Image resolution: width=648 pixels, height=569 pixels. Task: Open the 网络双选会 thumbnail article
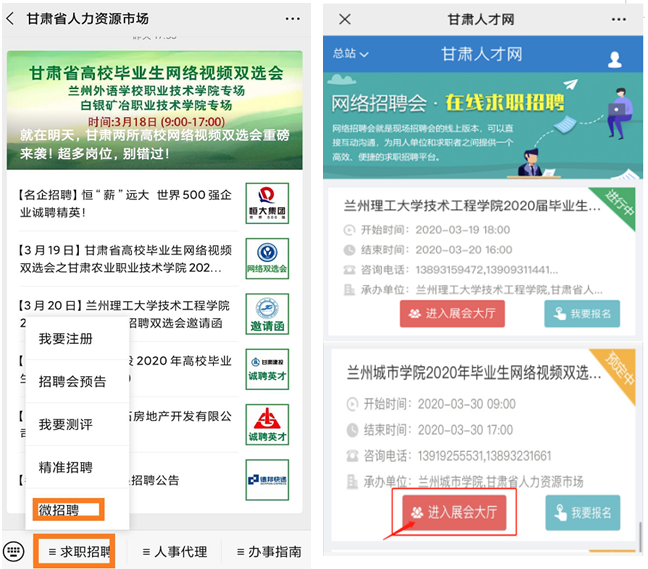click(x=267, y=259)
